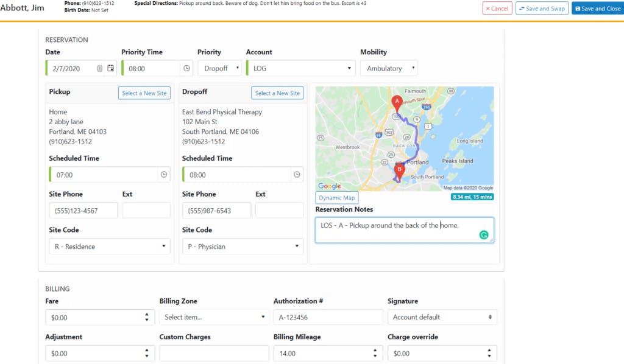The image size is (624, 364).
Task: Click the Dropoff Scheduled Time clock icon
Action: 297,175
